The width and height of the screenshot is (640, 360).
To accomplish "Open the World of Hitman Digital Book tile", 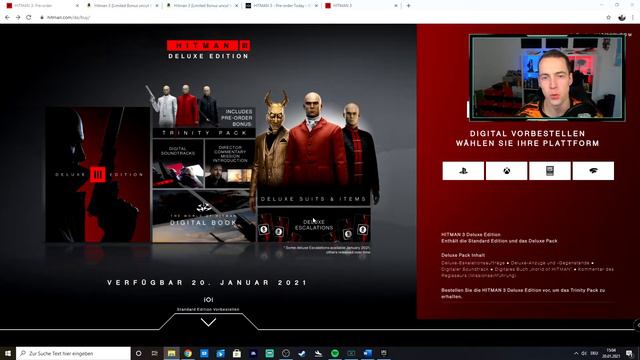I will [204, 216].
